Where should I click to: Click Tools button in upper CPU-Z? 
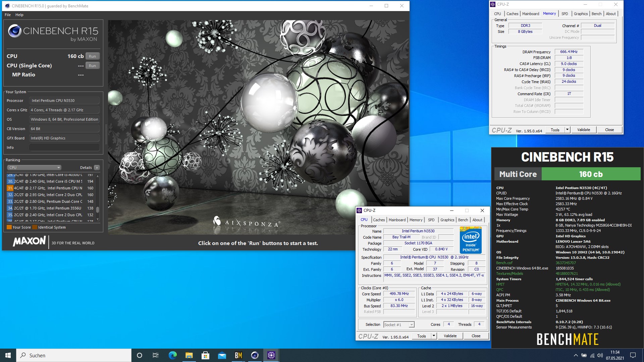pyautogui.click(x=555, y=130)
